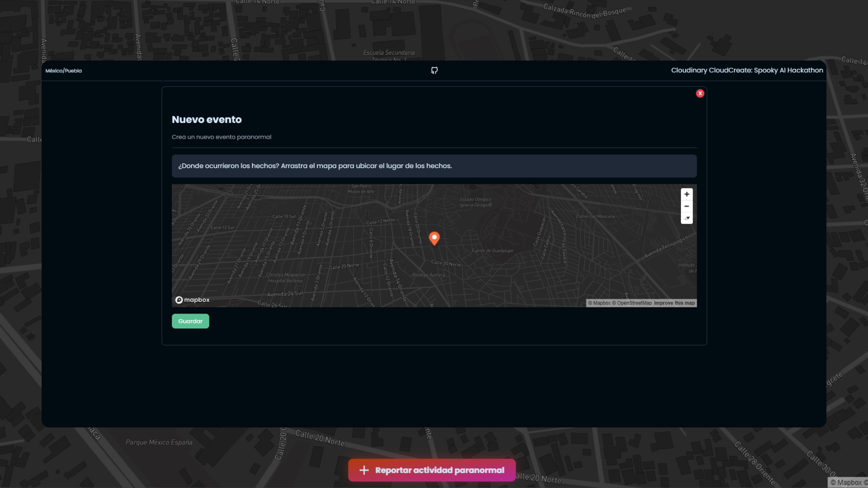
Task: Follow the © Mapbox attribution link
Action: (x=601, y=303)
